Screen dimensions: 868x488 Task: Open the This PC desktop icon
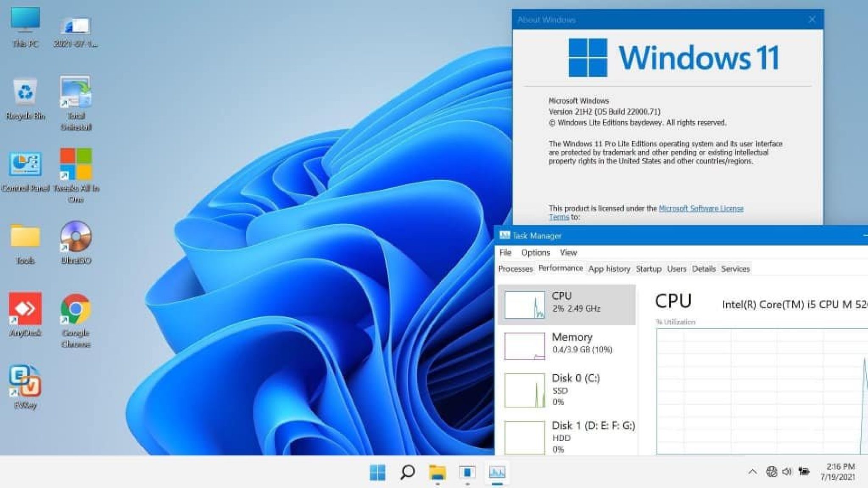pyautogui.click(x=25, y=27)
